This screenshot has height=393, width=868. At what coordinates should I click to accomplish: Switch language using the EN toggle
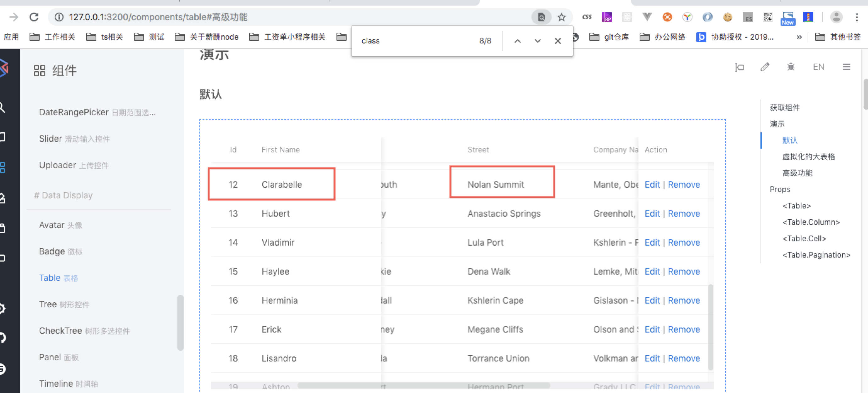click(x=819, y=67)
